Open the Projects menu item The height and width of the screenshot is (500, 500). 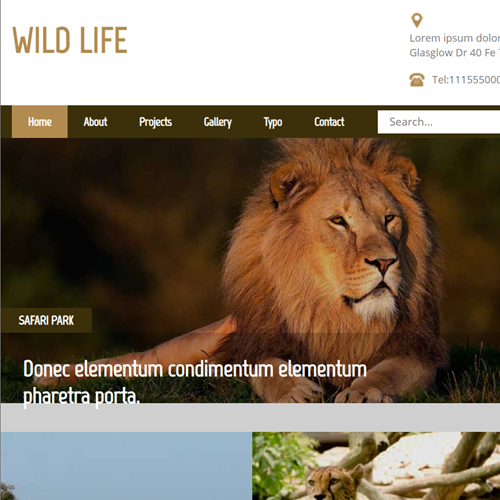tap(155, 122)
